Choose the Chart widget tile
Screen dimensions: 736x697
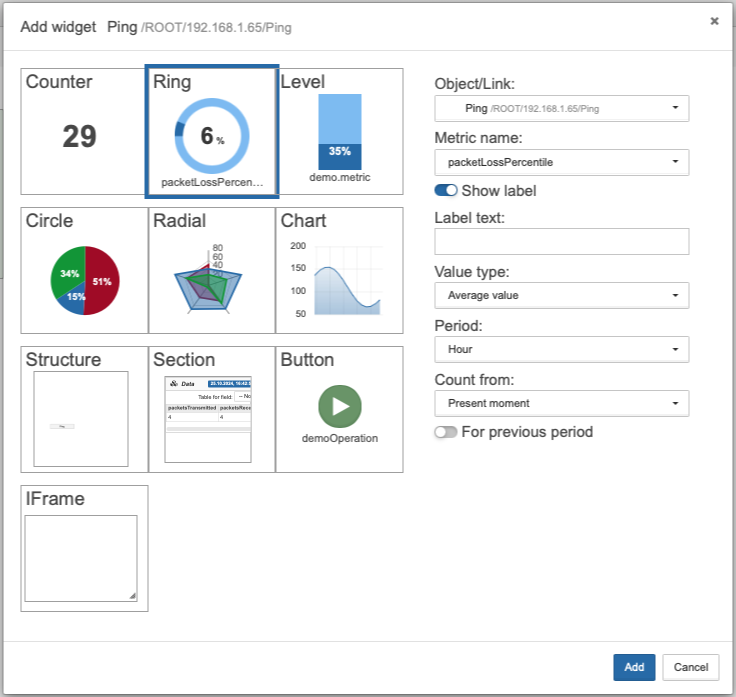[x=339, y=270]
